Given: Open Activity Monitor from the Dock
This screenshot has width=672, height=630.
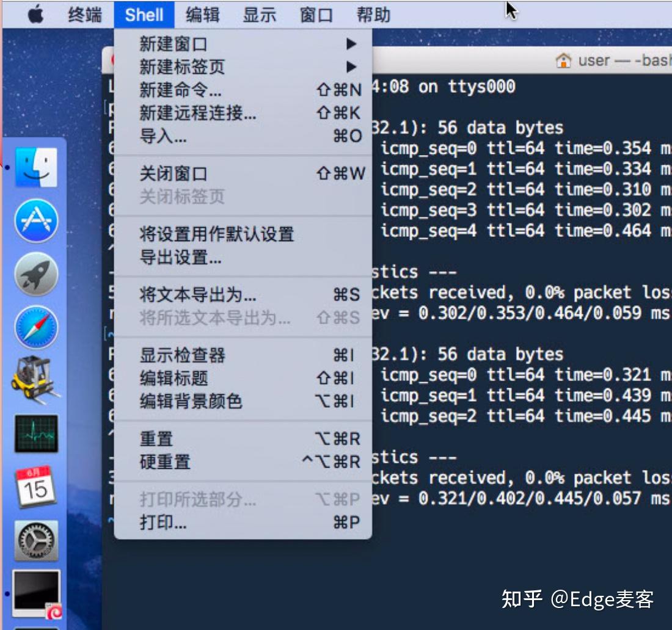Looking at the screenshot, I should (x=36, y=433).
